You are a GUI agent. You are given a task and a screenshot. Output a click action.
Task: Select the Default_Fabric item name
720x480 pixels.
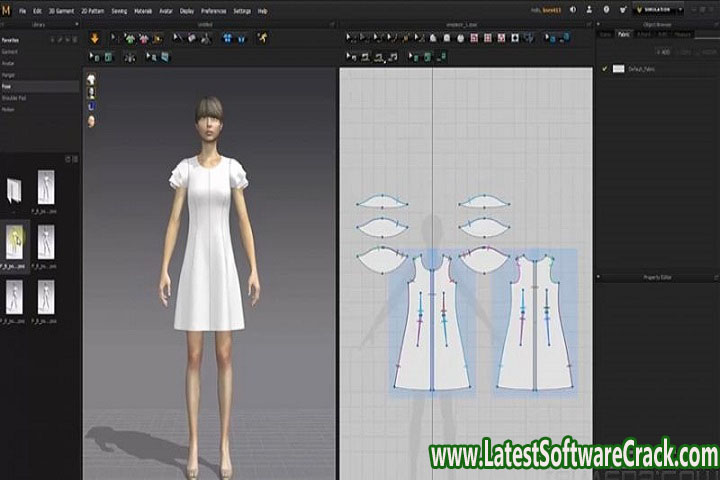pyautogui.click(x=641, y=69)
